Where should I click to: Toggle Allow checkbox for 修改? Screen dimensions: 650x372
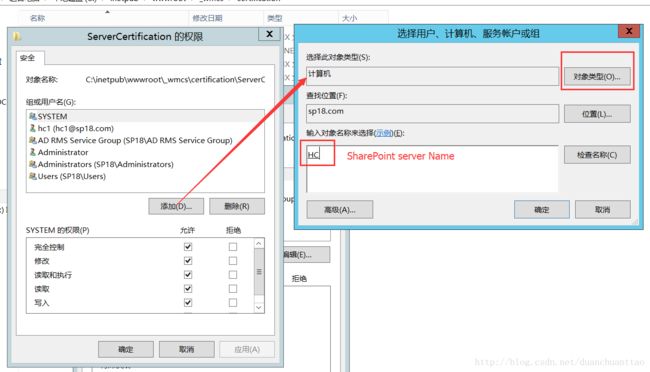tap(188, 261)
